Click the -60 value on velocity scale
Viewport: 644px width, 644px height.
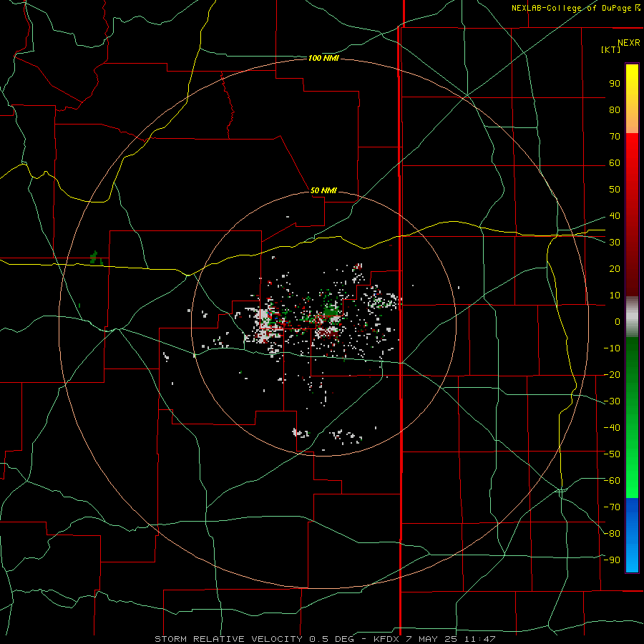(612, 481)
